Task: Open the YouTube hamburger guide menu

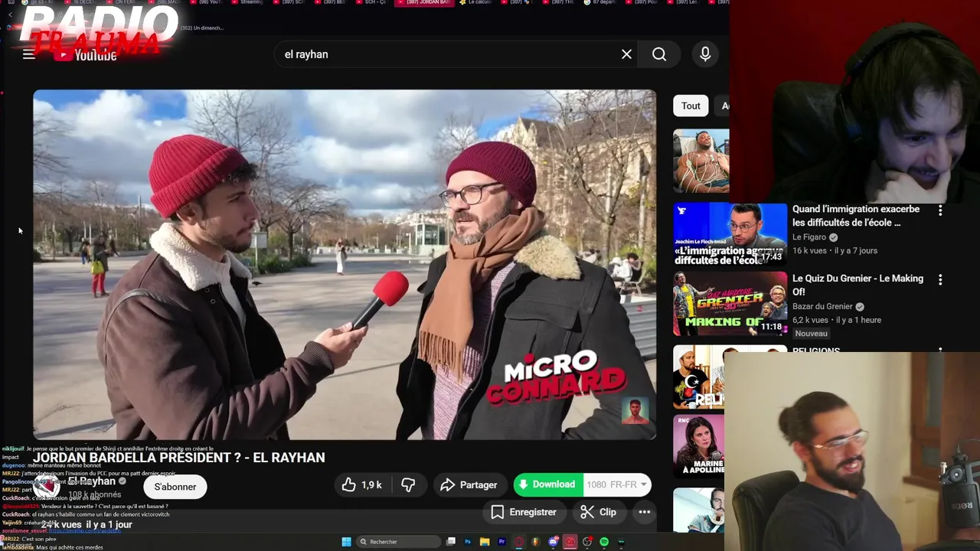Action: click(29, 54)
